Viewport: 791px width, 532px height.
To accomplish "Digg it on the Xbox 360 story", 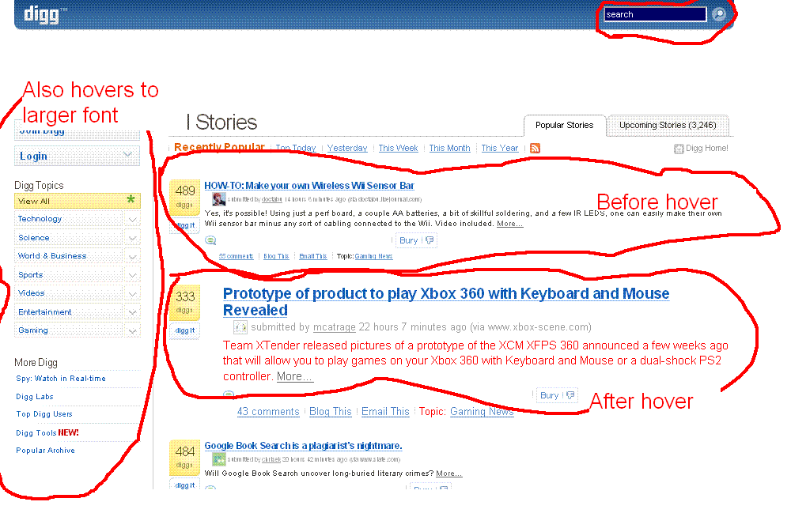I will point(185,330).
